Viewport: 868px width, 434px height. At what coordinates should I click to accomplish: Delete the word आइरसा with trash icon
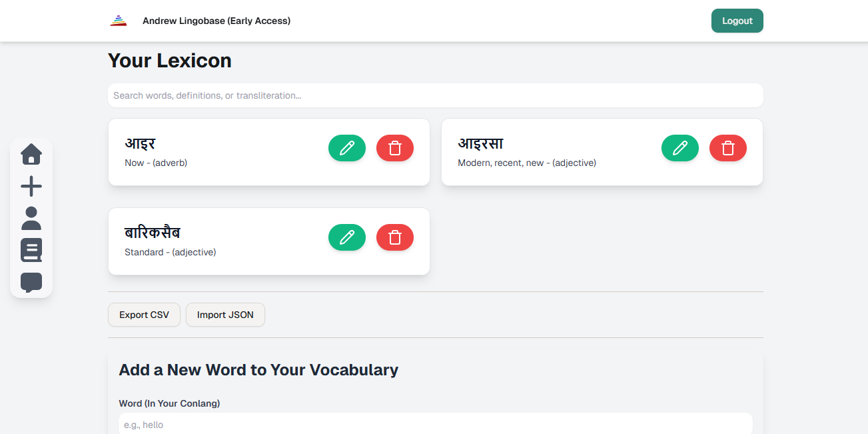pyautogui.click(x=728, y=148)
